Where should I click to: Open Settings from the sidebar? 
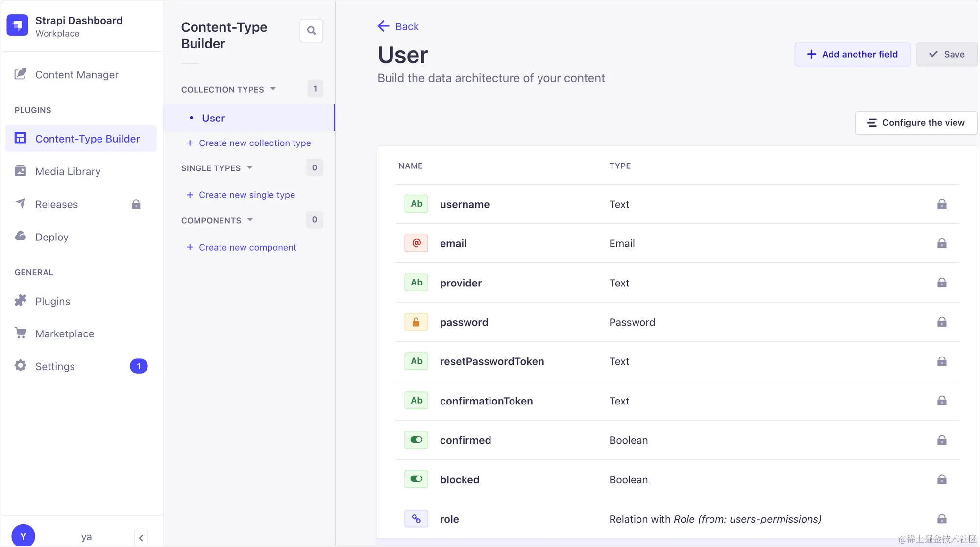point(55,366)
